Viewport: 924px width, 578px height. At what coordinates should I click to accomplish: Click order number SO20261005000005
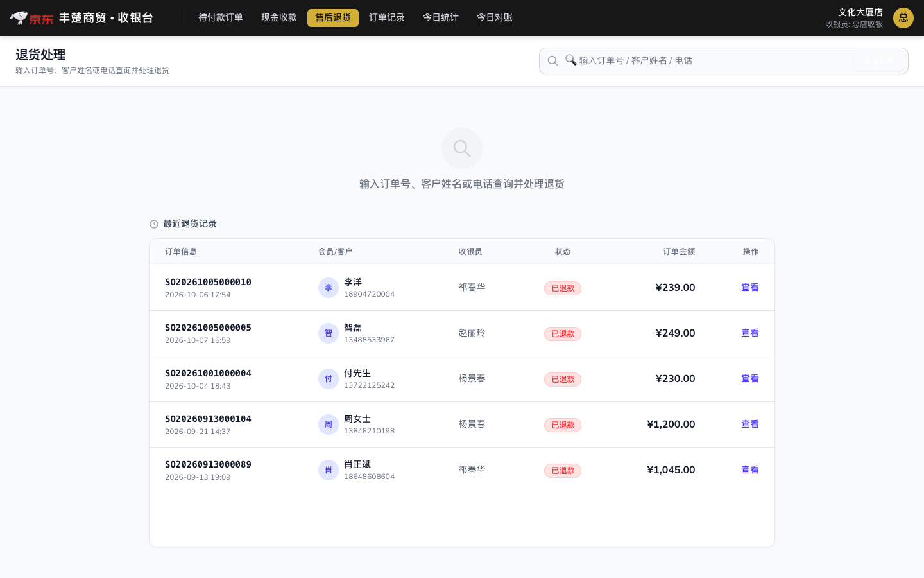208,328
